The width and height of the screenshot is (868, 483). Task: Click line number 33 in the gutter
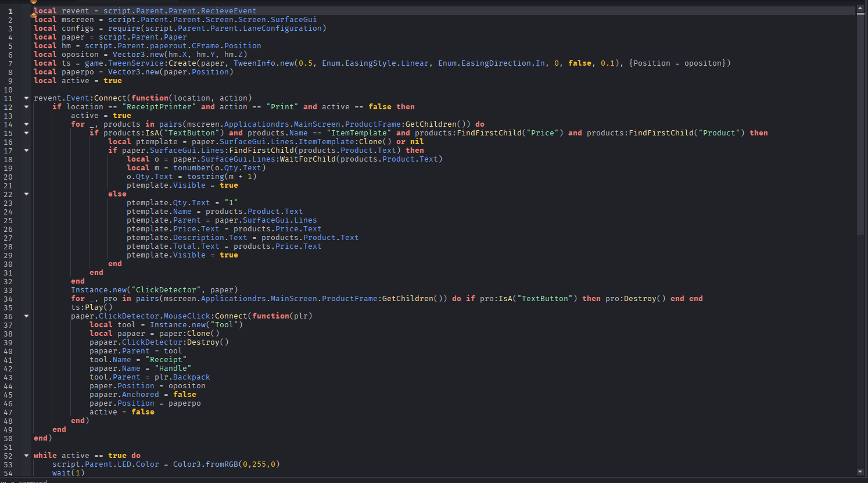coord(8,290)
